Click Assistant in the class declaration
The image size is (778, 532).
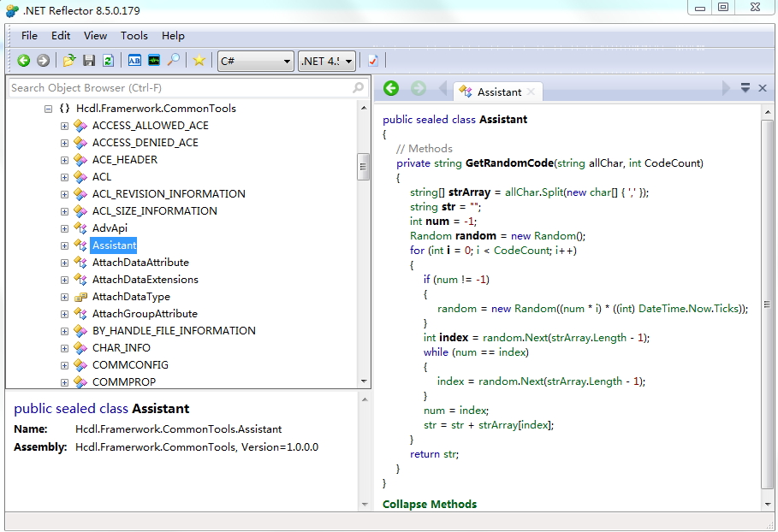coord(503,120)
